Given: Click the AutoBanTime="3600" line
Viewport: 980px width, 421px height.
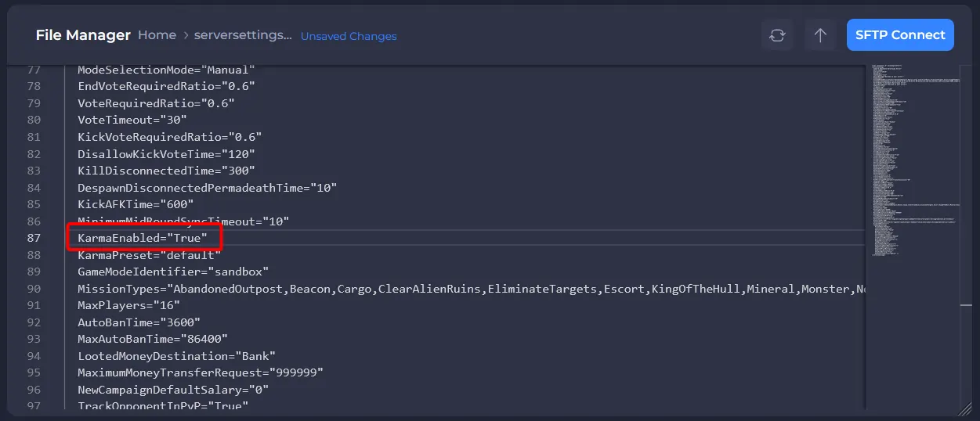Looking at the screenshot, I should (139, 322).
